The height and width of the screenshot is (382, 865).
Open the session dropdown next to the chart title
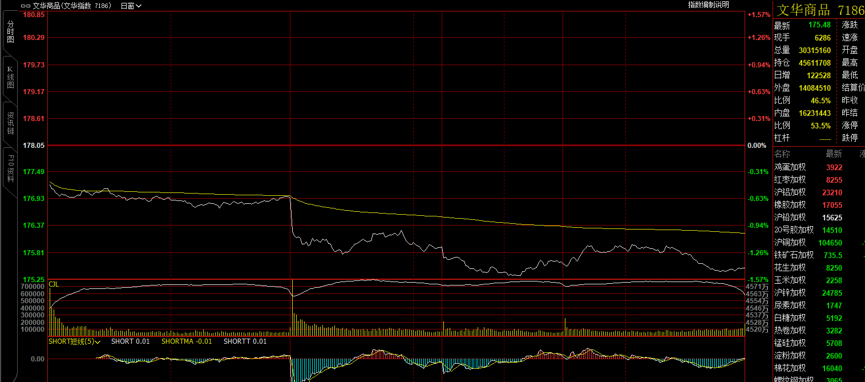131,6
